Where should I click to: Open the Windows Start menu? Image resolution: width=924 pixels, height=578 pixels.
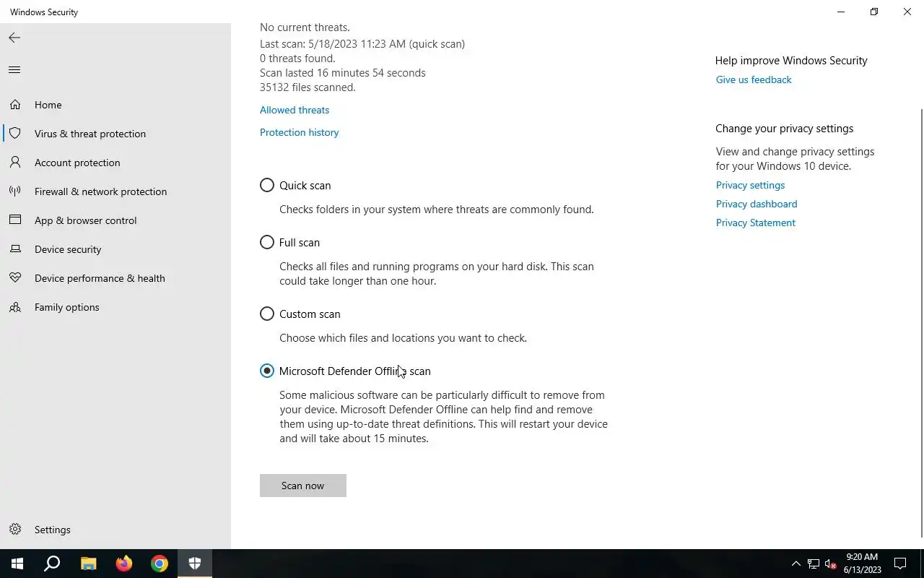point(17,564)
